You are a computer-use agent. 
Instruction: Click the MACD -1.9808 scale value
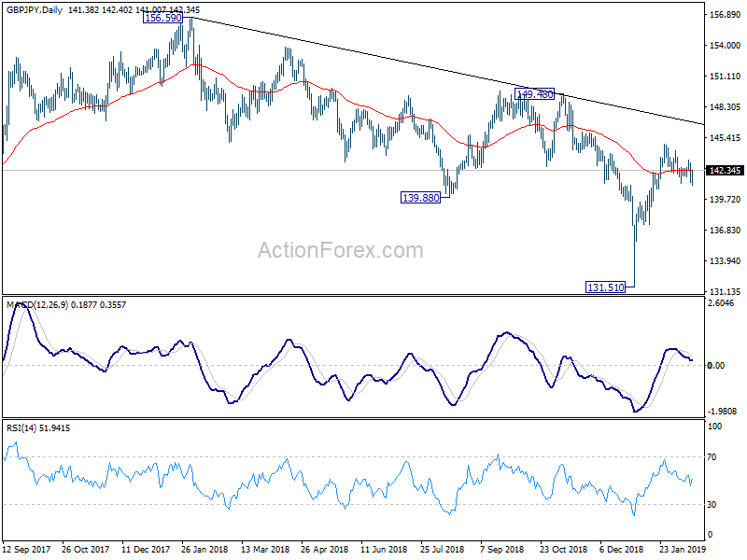tap(721, 411)
